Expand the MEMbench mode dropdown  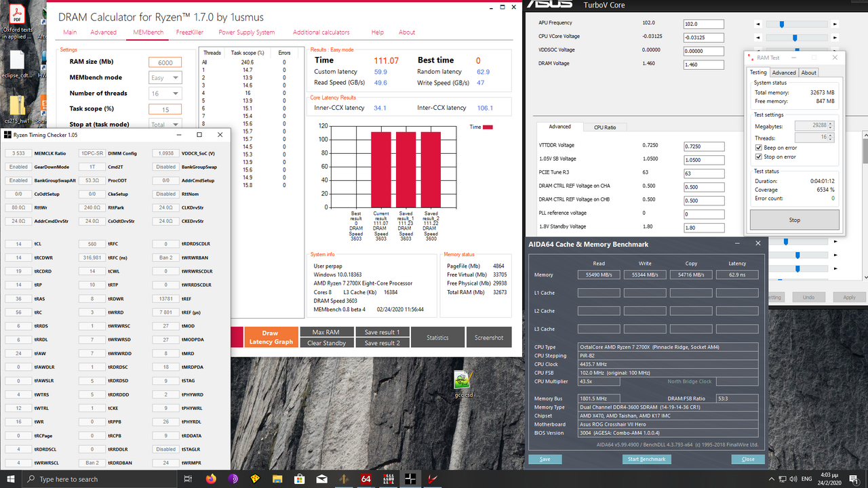(165, 78)
